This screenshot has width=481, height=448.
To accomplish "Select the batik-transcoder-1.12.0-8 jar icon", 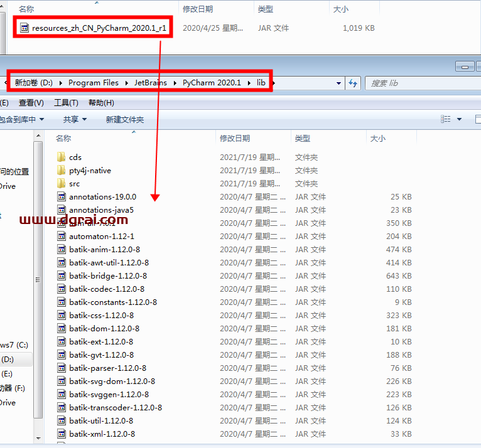I will click(62, 407).
